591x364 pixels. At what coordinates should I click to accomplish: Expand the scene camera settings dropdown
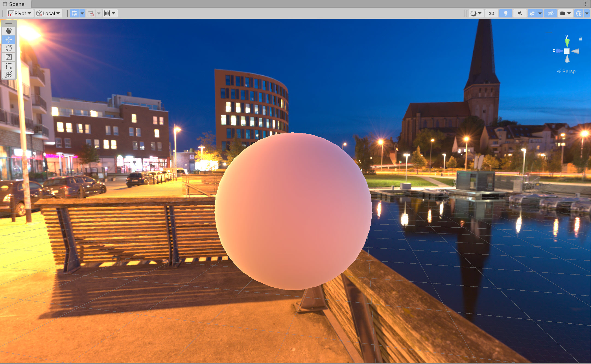[x=569, y=13]
